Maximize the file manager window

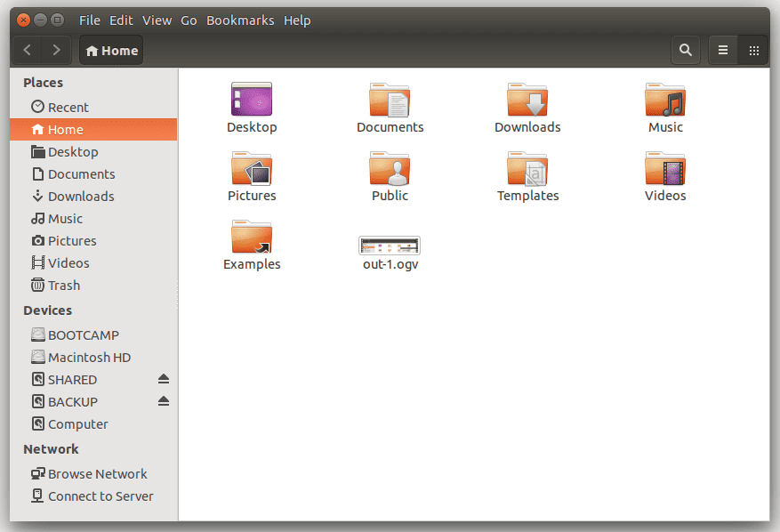tap(57, 20)
